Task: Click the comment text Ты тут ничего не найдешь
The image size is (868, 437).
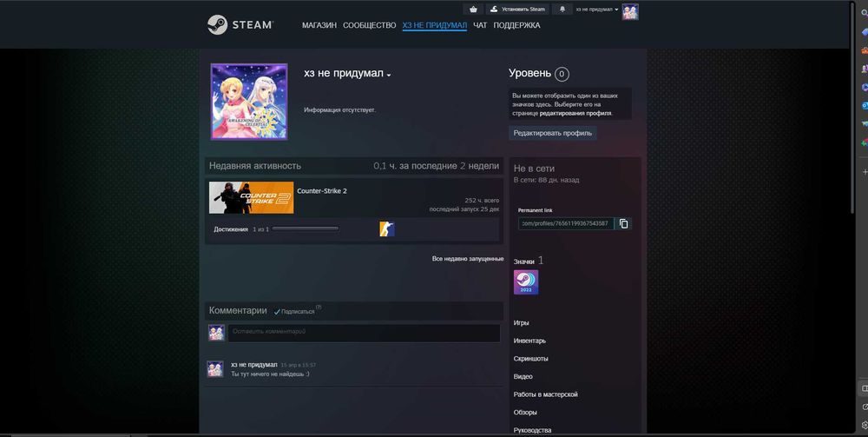Action: 270,374
